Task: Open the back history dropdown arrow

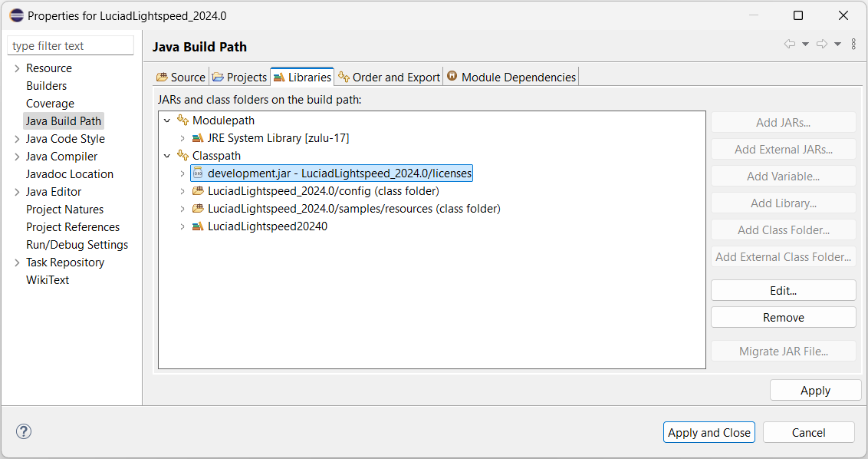Action: pos(805,44)
